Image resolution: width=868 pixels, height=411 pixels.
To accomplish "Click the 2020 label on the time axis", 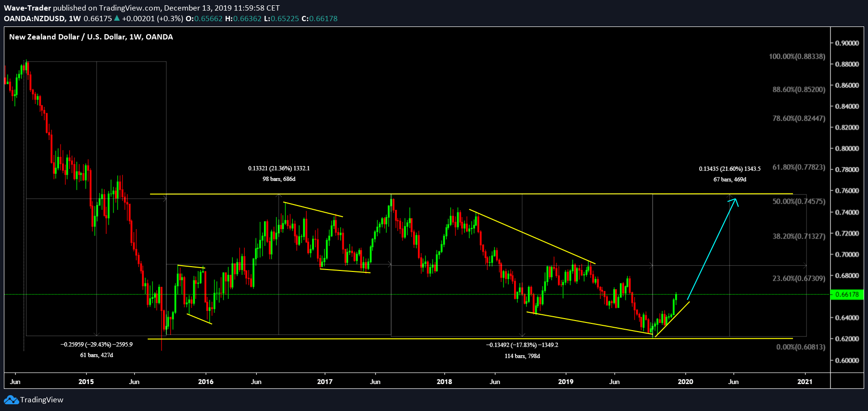I will tap(685, 382).
